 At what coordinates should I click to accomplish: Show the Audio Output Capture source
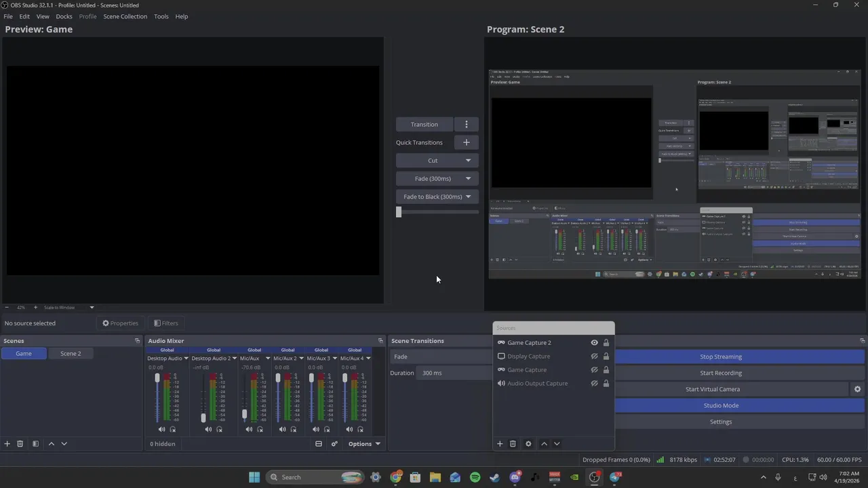tap(594, 384)
